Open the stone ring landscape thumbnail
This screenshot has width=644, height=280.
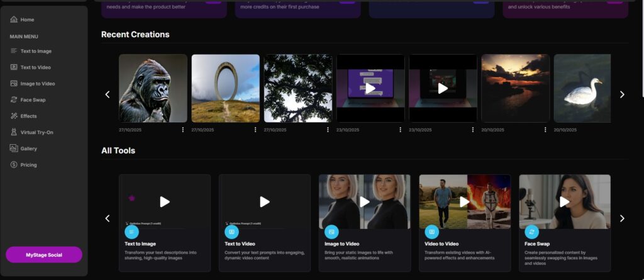click(x=225, y=88)
